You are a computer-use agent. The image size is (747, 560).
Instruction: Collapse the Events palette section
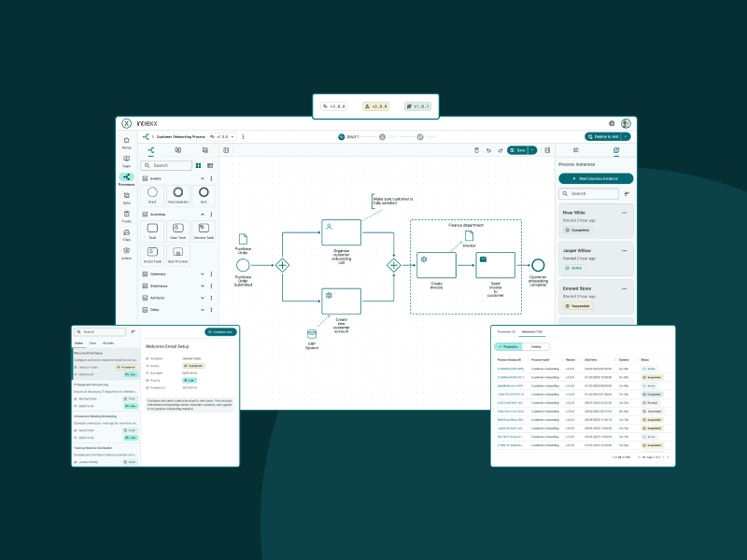click(x=203, y=178)
